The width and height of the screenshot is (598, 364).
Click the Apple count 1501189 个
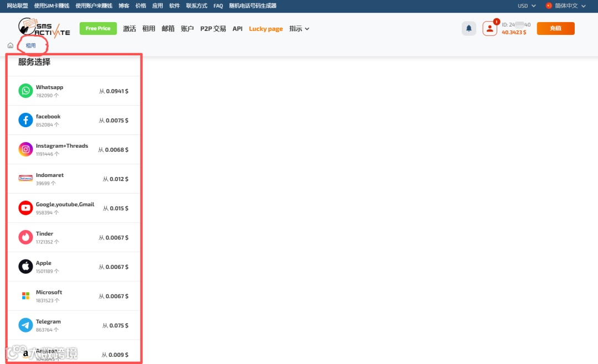[x=47, y=271]
